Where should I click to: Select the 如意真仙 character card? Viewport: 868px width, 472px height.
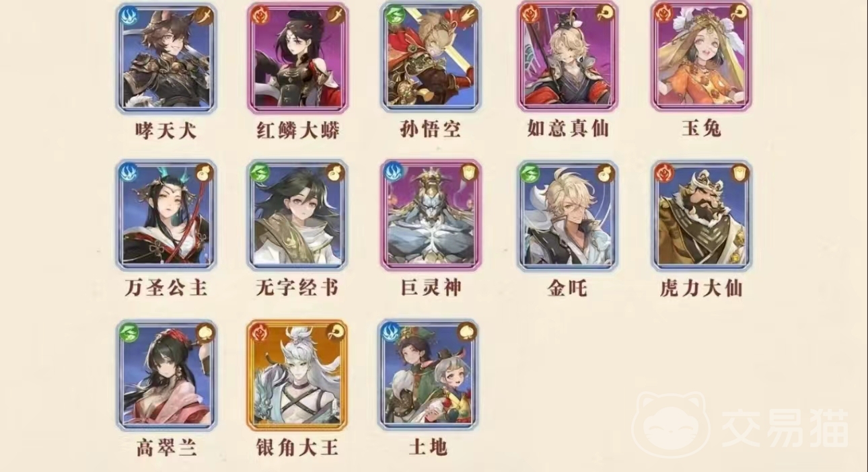coord(567,57)
